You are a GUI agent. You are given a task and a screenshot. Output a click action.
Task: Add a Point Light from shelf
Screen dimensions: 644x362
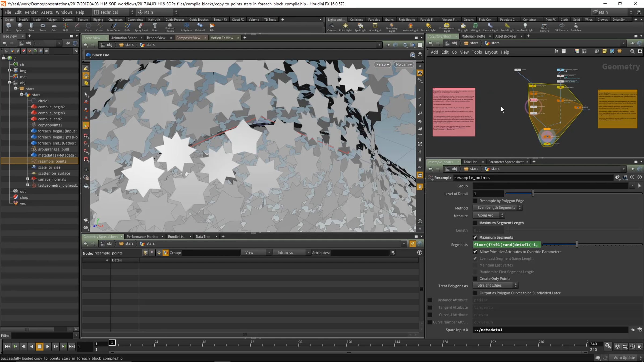click(x=345, y=27)
